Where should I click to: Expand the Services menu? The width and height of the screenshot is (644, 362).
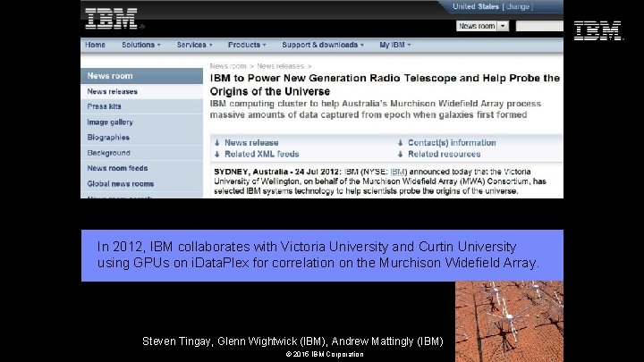194,45
